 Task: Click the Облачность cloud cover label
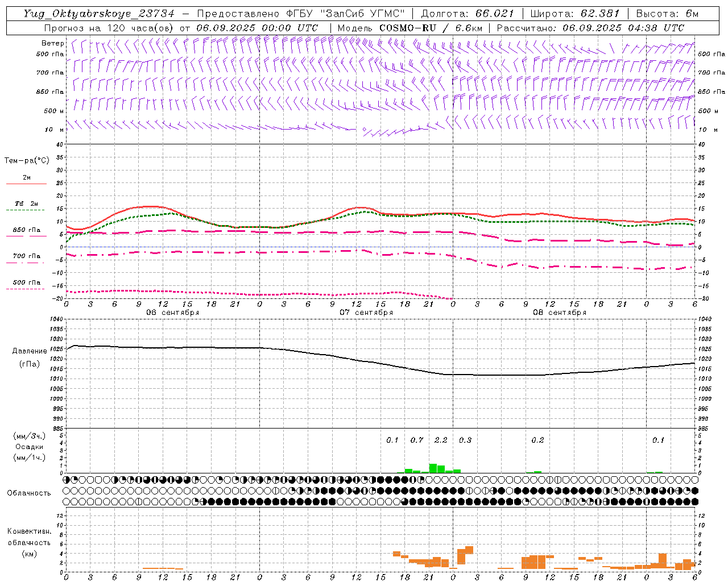29,493
